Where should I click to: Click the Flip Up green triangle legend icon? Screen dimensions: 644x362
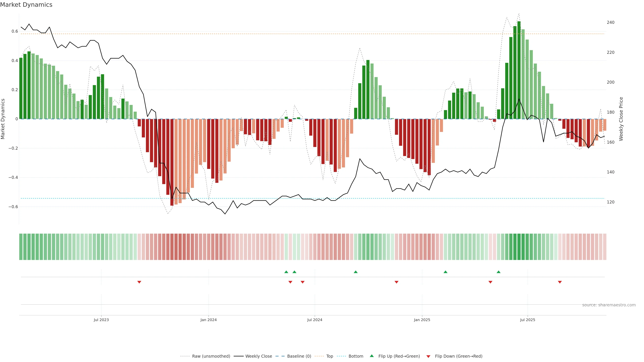tap(372, 356)
